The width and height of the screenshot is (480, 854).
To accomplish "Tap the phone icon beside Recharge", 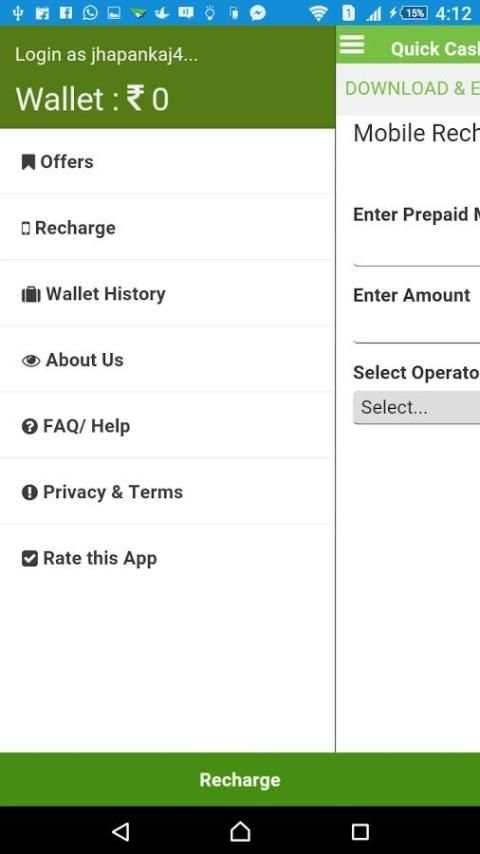I will point(26,228).
